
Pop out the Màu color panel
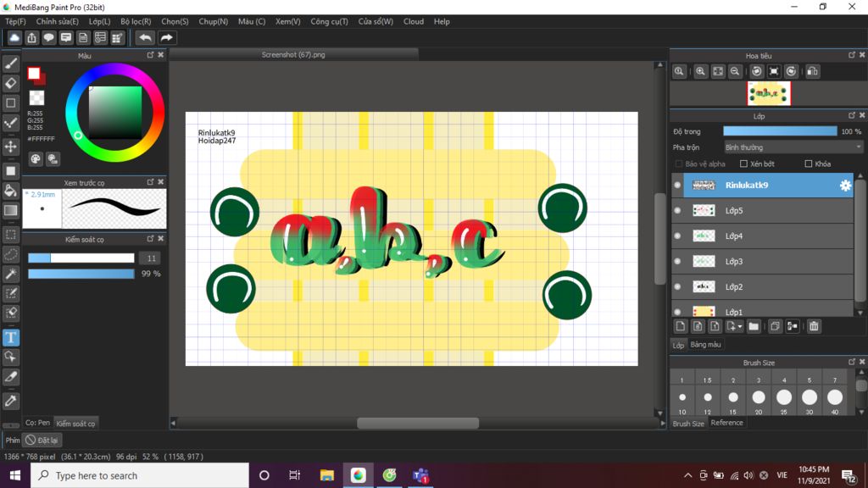click(151, 55)
